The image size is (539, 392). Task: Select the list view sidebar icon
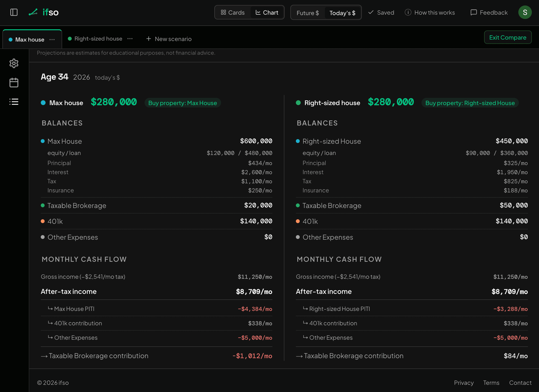(x=14, y=102)
